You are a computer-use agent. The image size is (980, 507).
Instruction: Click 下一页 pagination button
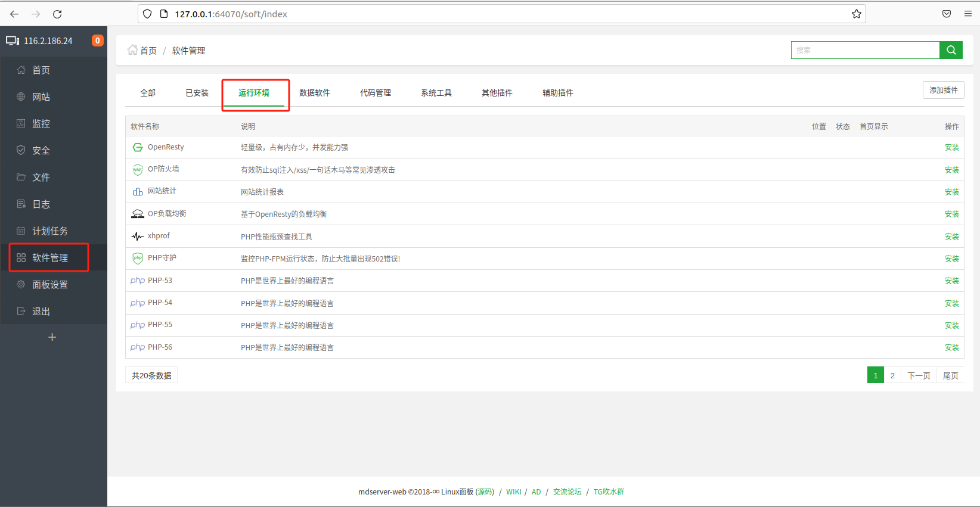coord(919,375)
